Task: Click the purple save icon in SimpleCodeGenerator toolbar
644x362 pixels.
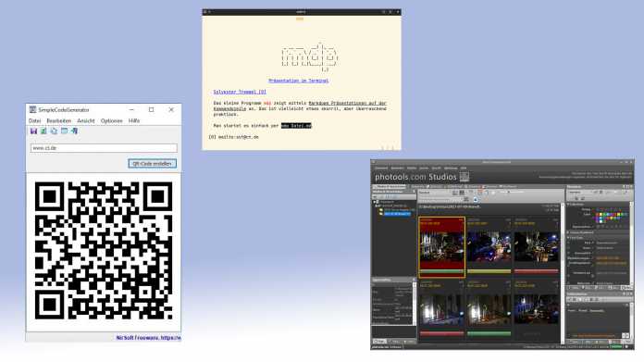Action: [x=33, y=131]
